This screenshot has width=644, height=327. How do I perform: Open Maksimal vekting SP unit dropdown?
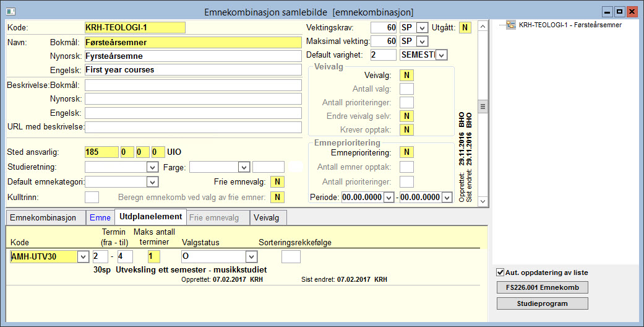[x=422, y=41]
